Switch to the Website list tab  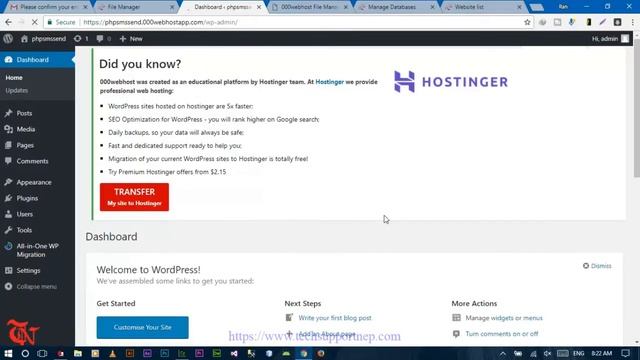482,7
